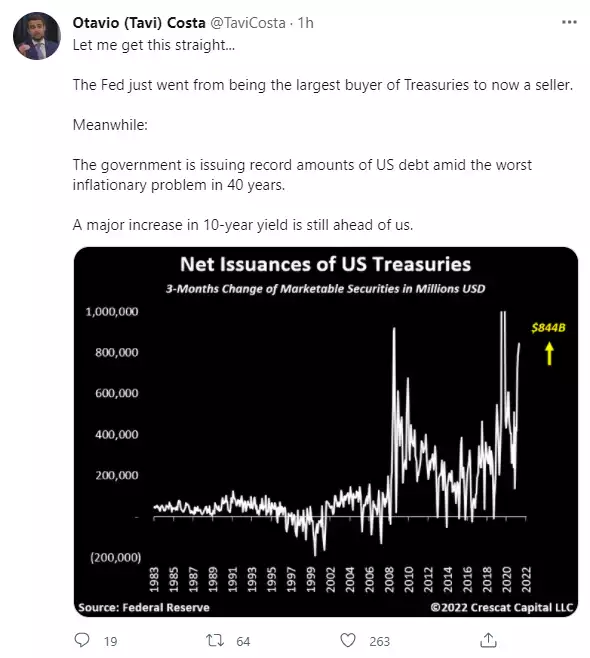This screenshot has width=590, height=658.
Task: Click the yellow $844B label in chart
Action: [548, 327]
